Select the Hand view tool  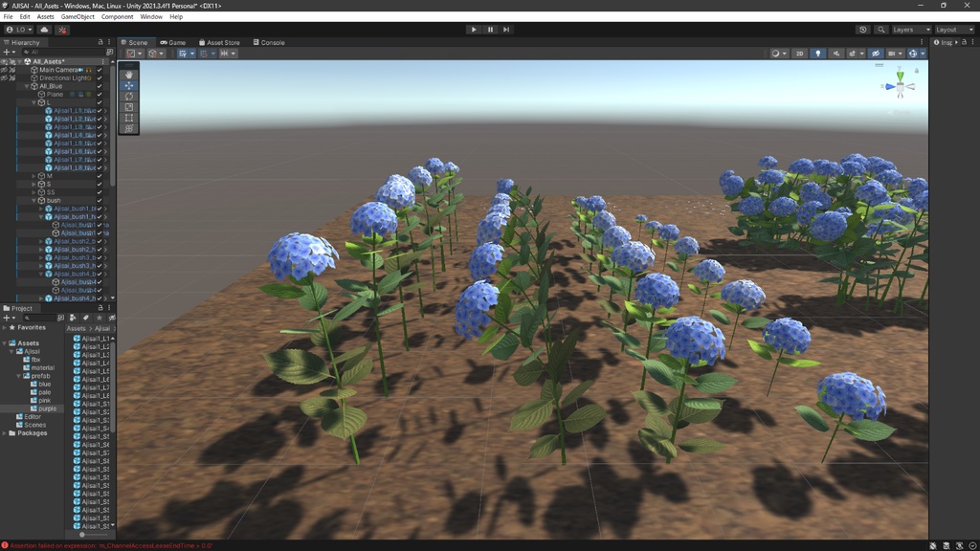coord(129,75)
